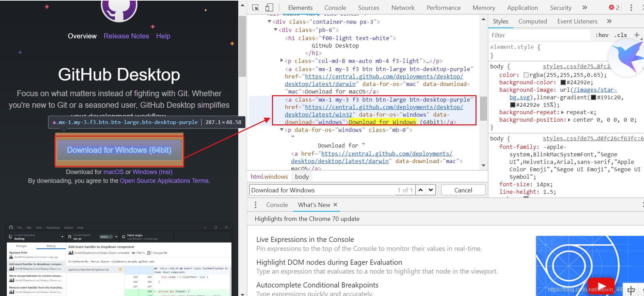Open the Network tab
The height and width of the screenshot is (296, 644).
click(x=403, y=7)
